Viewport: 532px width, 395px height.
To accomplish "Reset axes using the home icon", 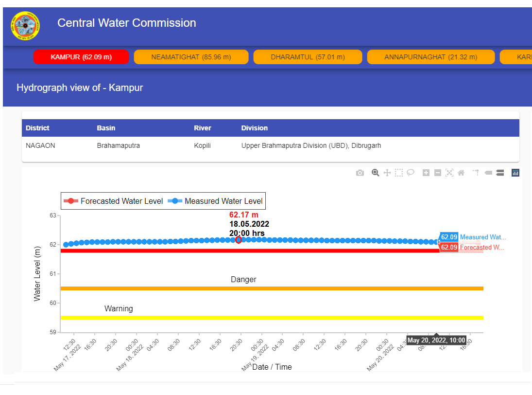I will 461,173.
